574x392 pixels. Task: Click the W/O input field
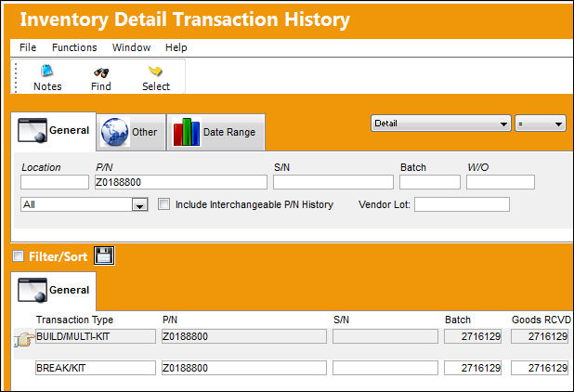click(x=501, y=182)
